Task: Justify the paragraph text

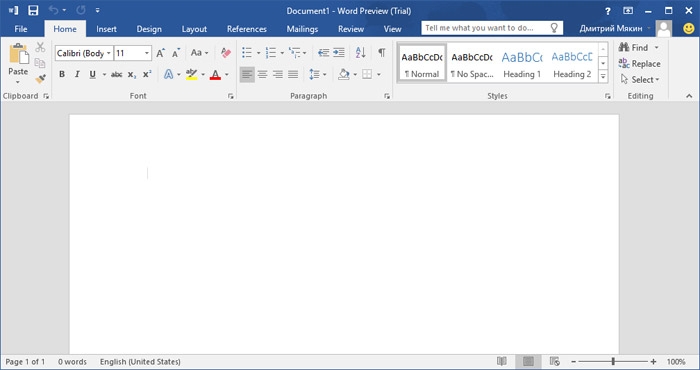Action: (293, 74)
